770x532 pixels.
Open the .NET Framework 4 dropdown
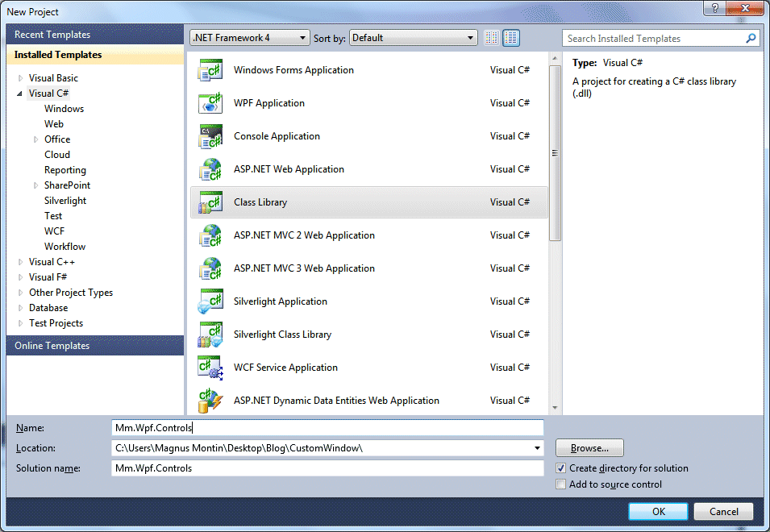click(302, 37)
